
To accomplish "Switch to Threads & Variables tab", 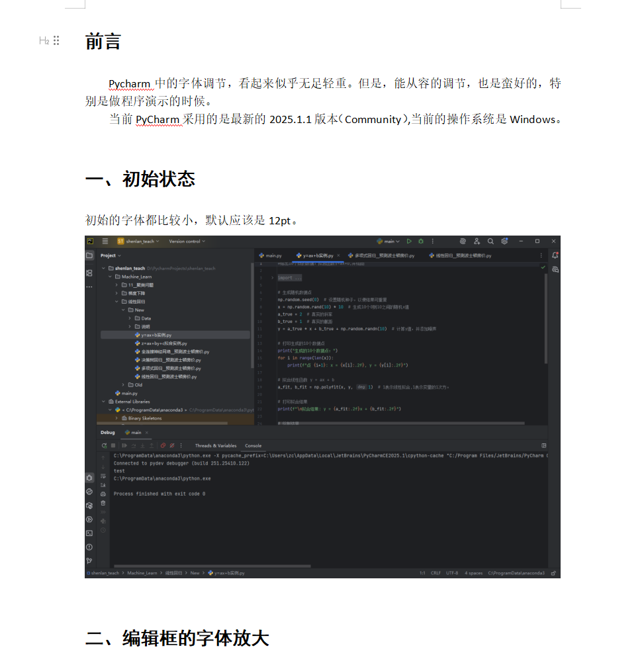I will click(x=216, y=445).
